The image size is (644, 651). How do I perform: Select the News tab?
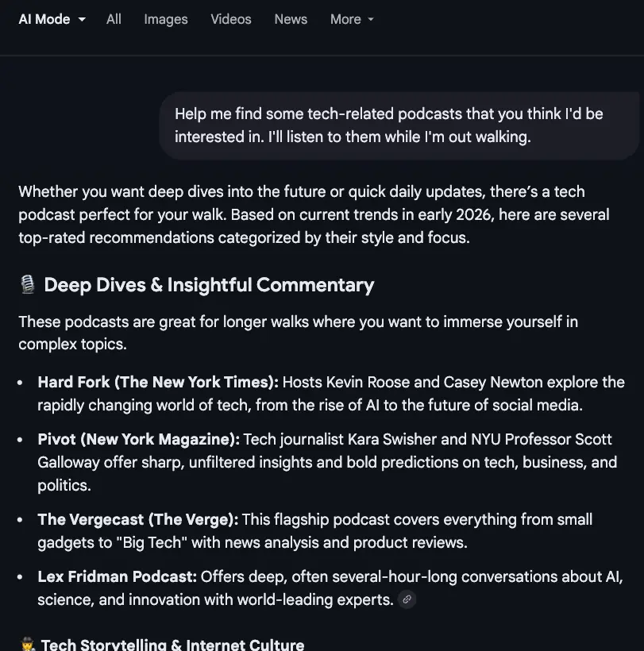[x=291, y=19]
